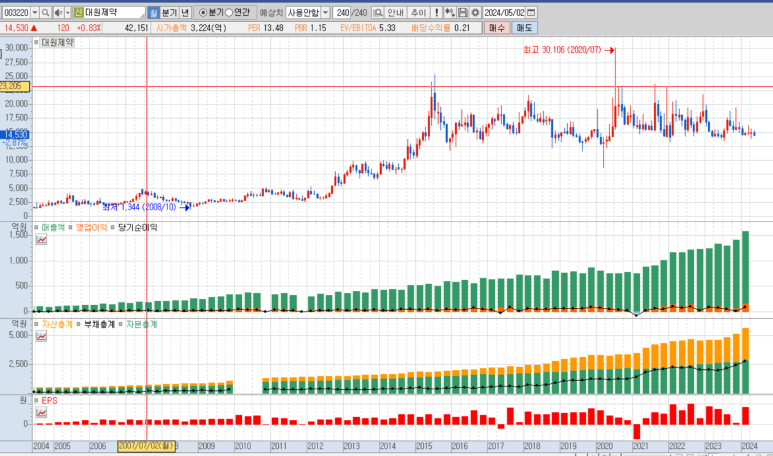The width and height of the screenshot is (773, 456).
Task: Click the 2024/05/02 date field
Action: [x=505, y=12]
